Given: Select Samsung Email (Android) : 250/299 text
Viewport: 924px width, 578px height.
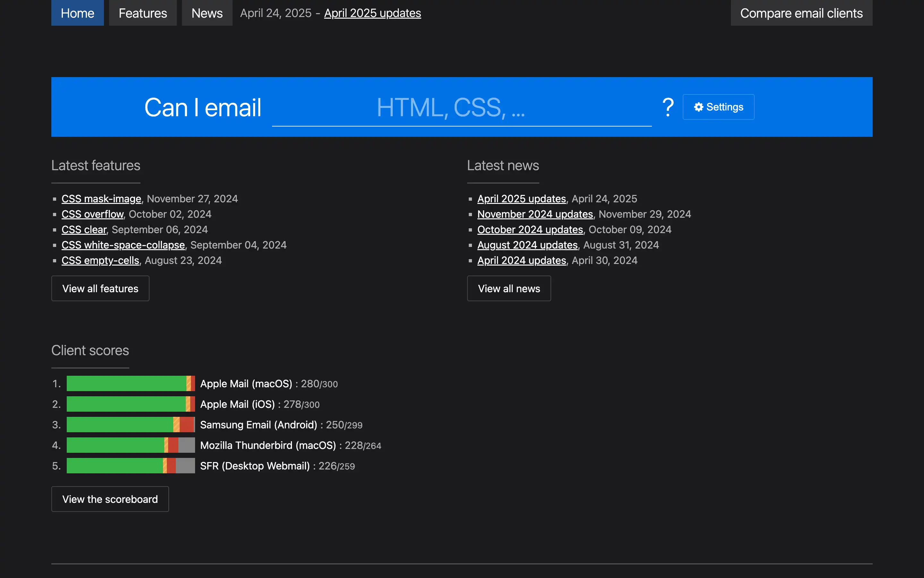Looking at the screenshot, I should pyautogui.click(x=281, y=425).
